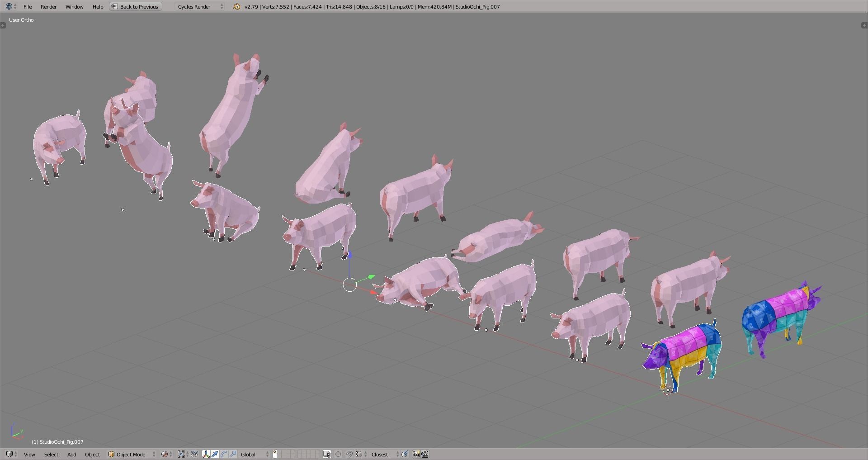The height and width of the screenshot is (460, 868).
Task: Open the File menu
Action: pyautogui.click(x=28, y=6)
